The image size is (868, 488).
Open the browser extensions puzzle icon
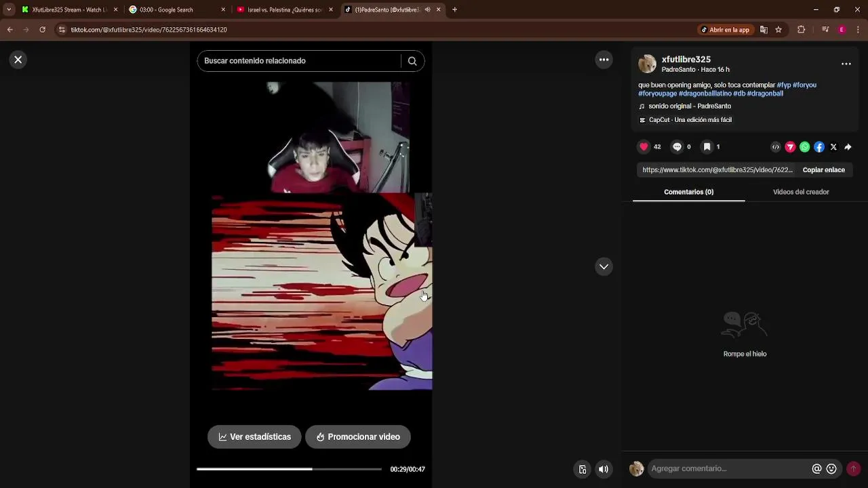801,30
